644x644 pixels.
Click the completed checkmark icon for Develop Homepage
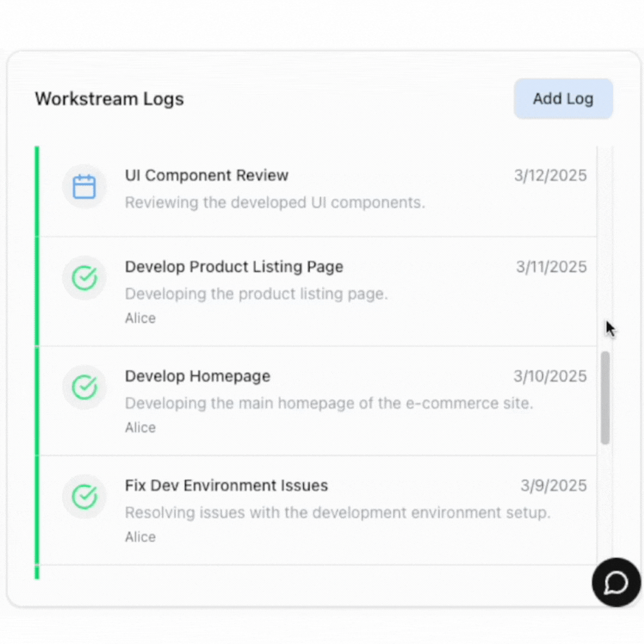click(84, 387)
